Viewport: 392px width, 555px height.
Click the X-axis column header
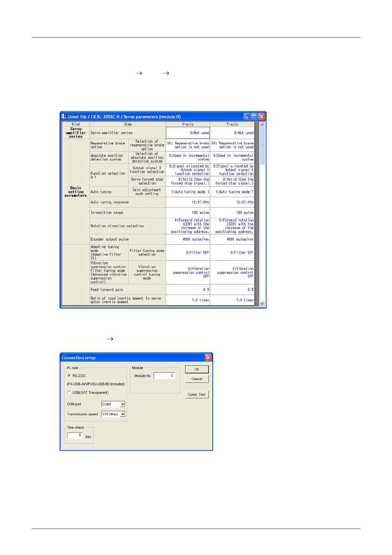pyautogui.click(x=188, y=124)
